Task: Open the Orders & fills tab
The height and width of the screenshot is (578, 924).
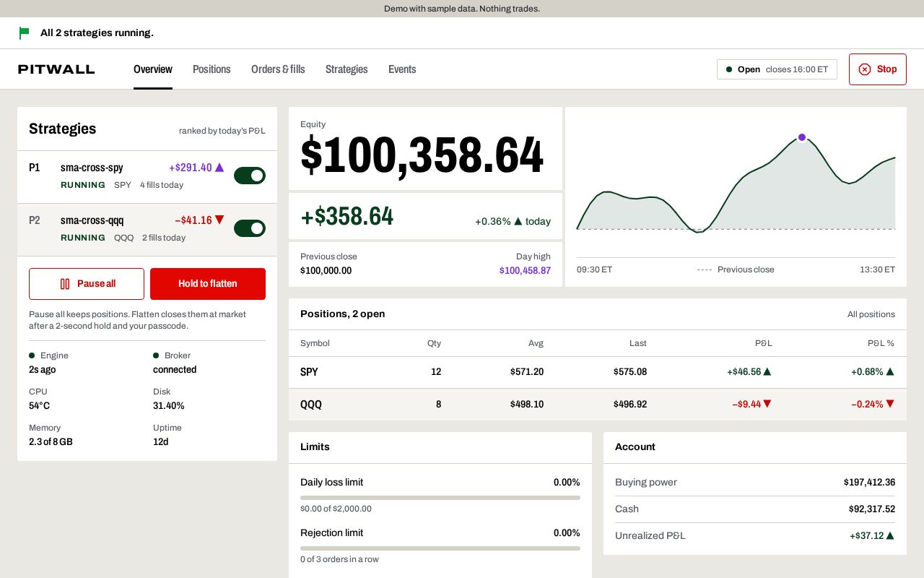Action: tap(278, 69)
